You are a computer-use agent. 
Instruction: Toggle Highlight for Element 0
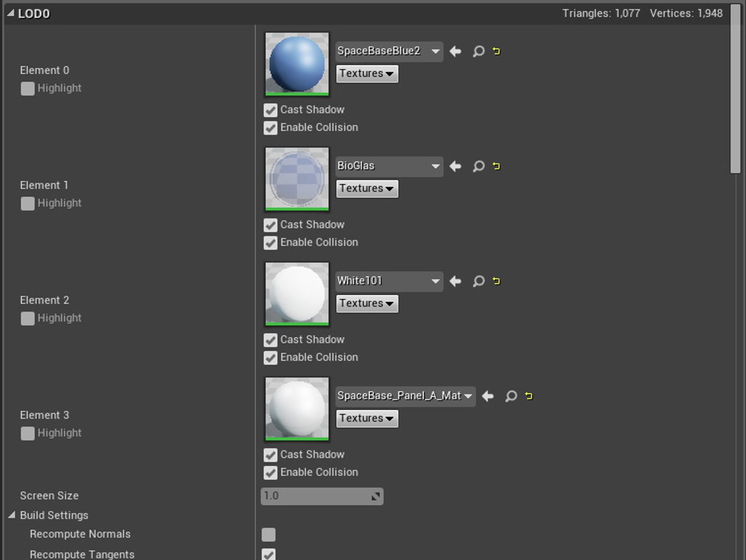[27, 89]
